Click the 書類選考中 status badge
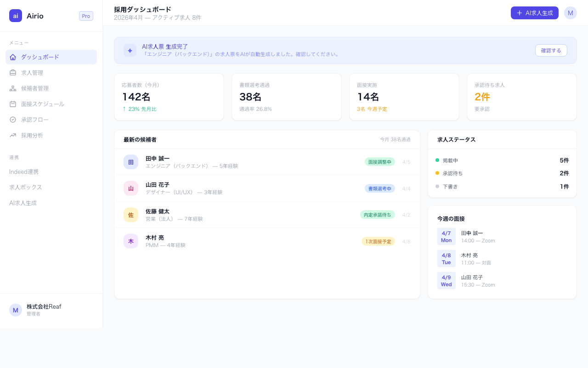The image size is (588, 368). coord(379,189)
